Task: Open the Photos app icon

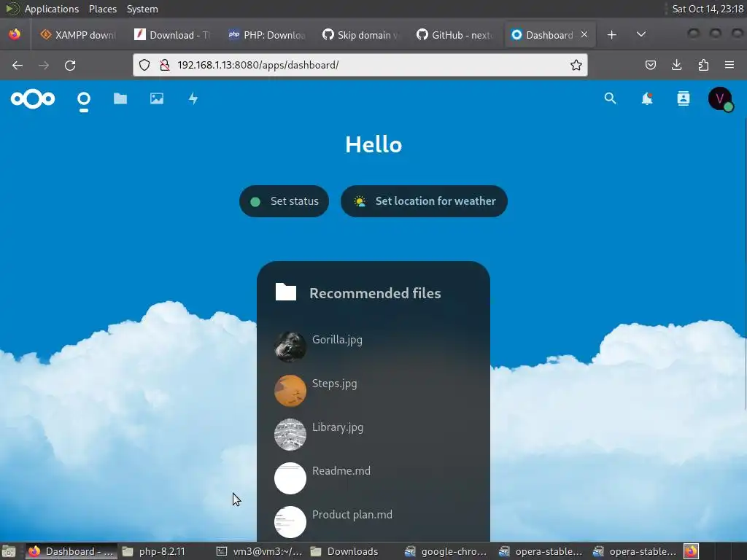Action: [x=157, y=98]
